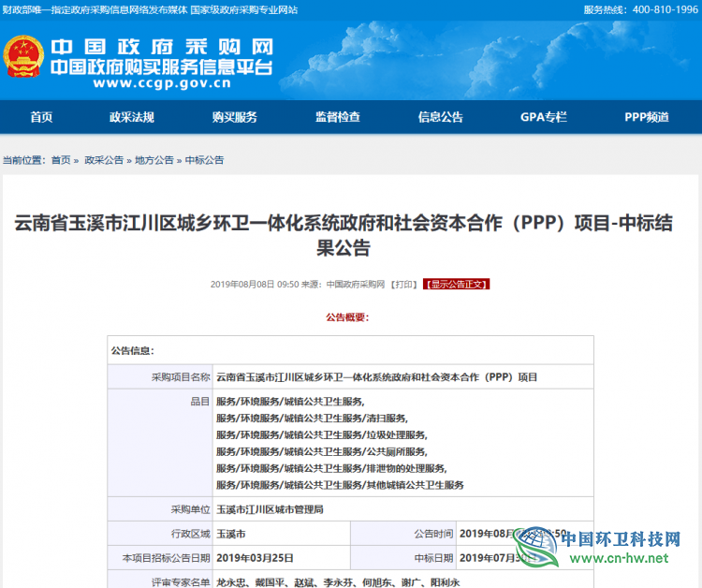Open the 政采法规 navigation menu item
This screenshot has height=588, width=702.
coord(131,117)
